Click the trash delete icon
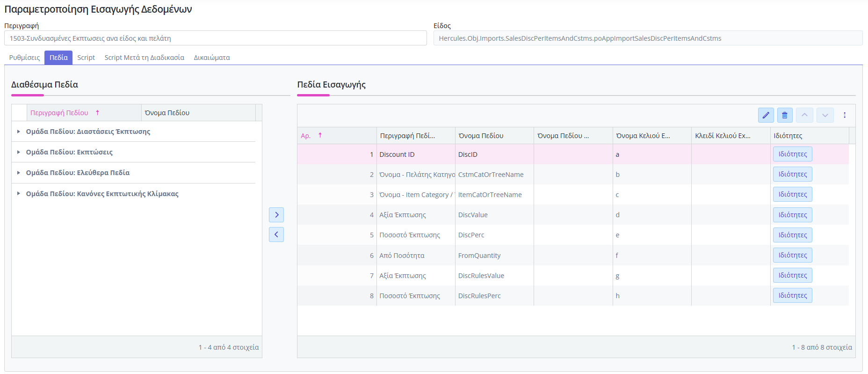 click(785, 115)
